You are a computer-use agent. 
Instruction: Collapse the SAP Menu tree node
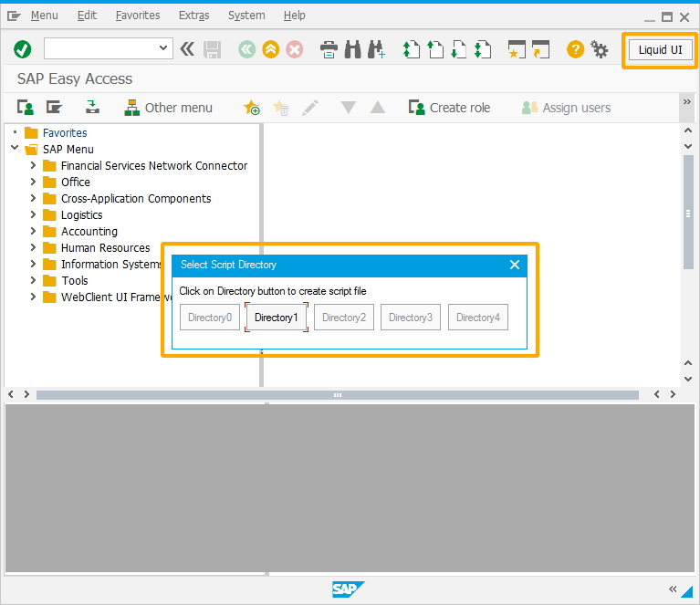[x=15, y=148]
